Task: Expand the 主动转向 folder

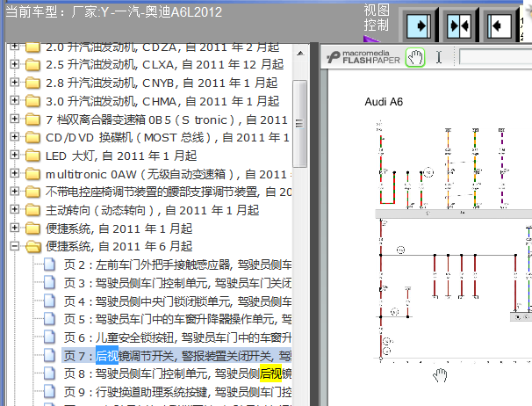Action: (x=15, y=210)
